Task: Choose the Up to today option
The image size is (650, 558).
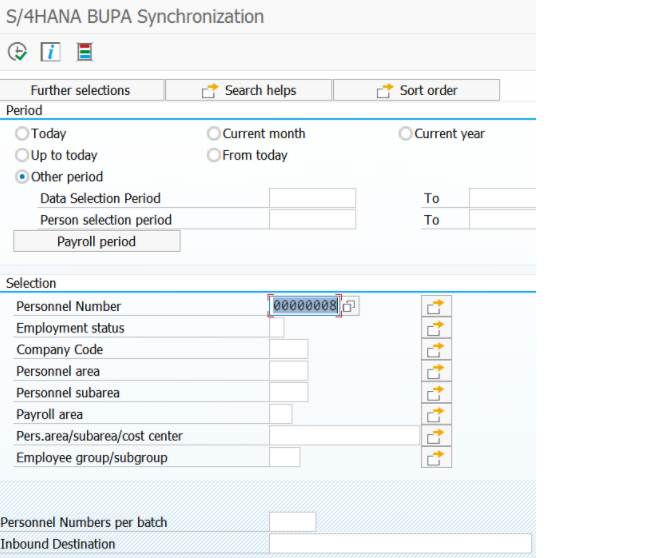Action: click(22, 155)
